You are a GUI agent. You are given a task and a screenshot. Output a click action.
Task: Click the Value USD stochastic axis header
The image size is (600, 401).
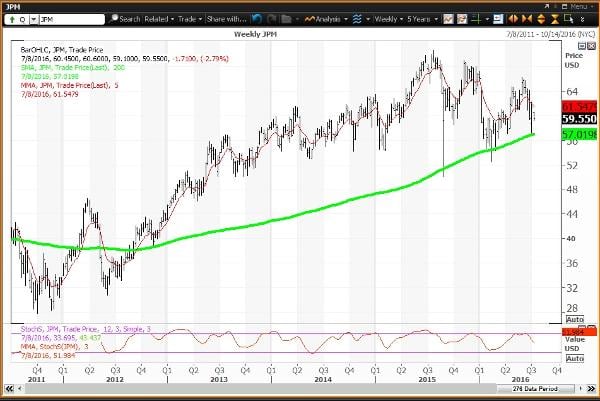[x=574, y=344]
